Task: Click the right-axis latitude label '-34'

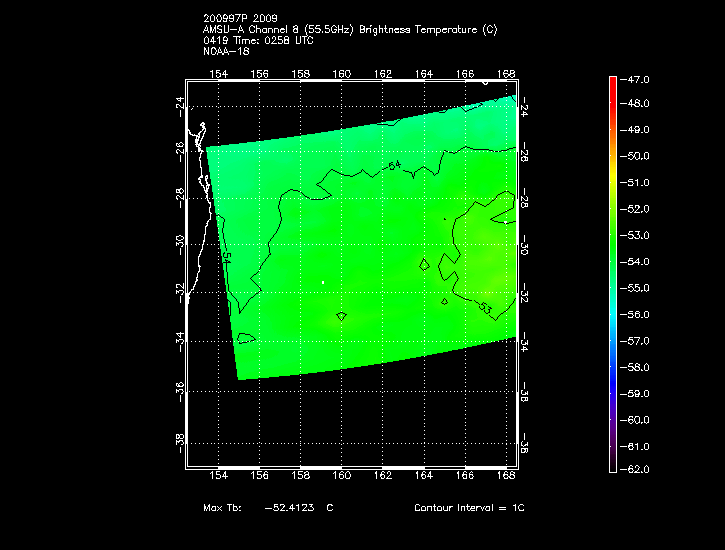Action: click(x=524, y=342)
